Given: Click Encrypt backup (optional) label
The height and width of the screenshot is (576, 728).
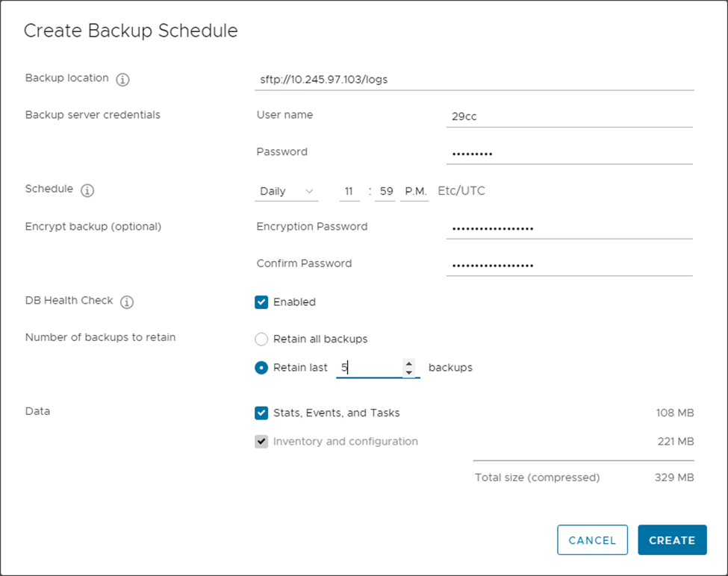Looking at the screenshot, I should (x=93, y=226).
